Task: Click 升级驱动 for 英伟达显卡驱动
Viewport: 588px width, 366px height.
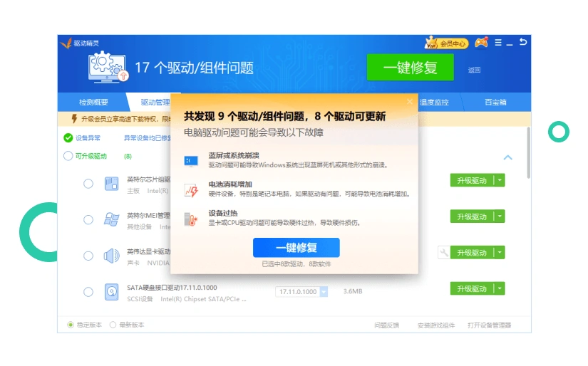Action: tap(472, 253)
